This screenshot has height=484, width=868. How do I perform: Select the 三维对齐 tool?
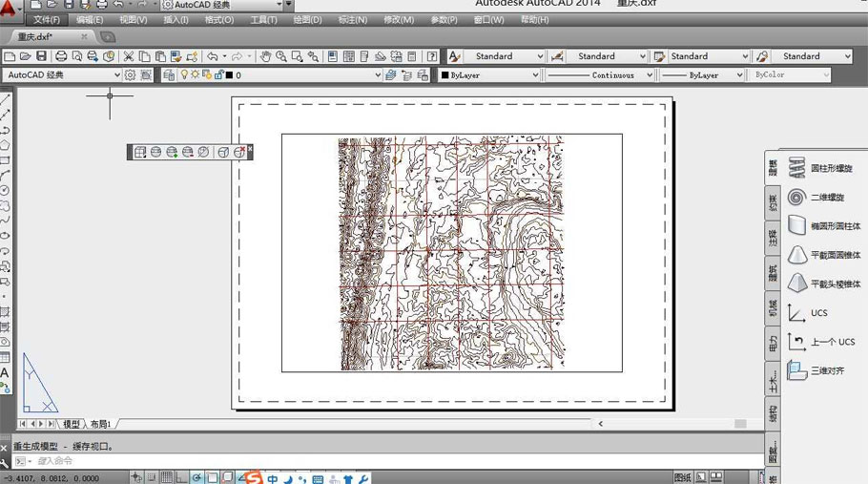tap(816, 370)
